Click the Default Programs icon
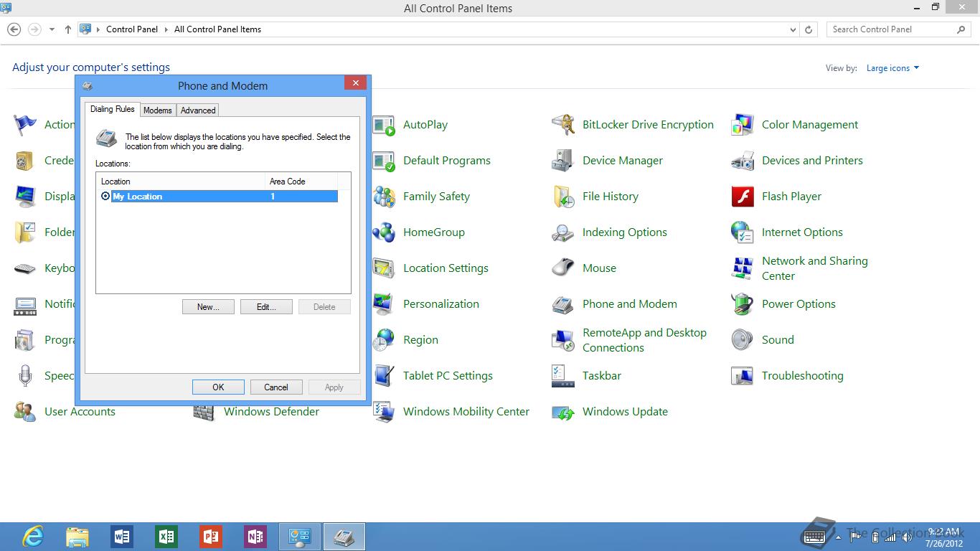The height and width of the screenshot is (551, 980). point(385,161)
